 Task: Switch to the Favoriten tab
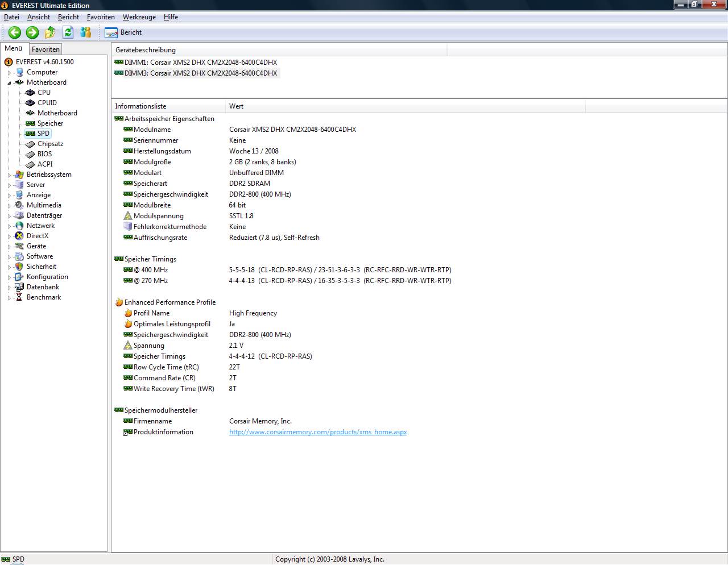coord(45,49)
